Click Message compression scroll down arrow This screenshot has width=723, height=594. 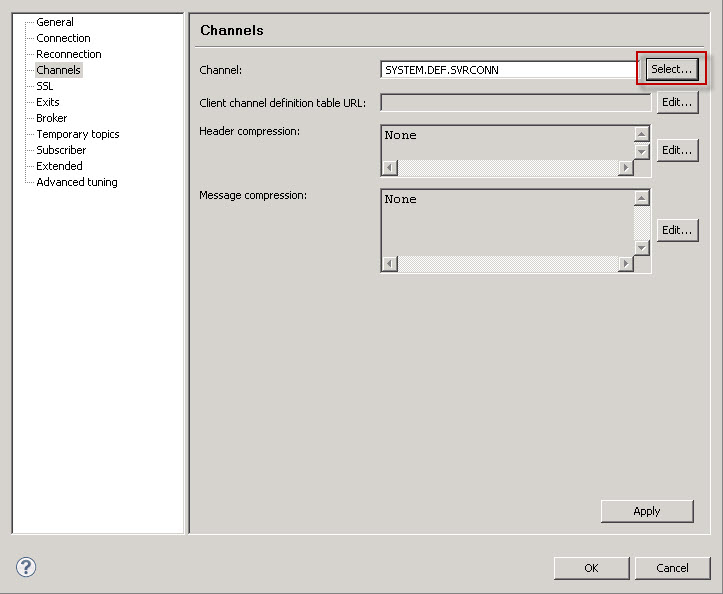(641, 248)
